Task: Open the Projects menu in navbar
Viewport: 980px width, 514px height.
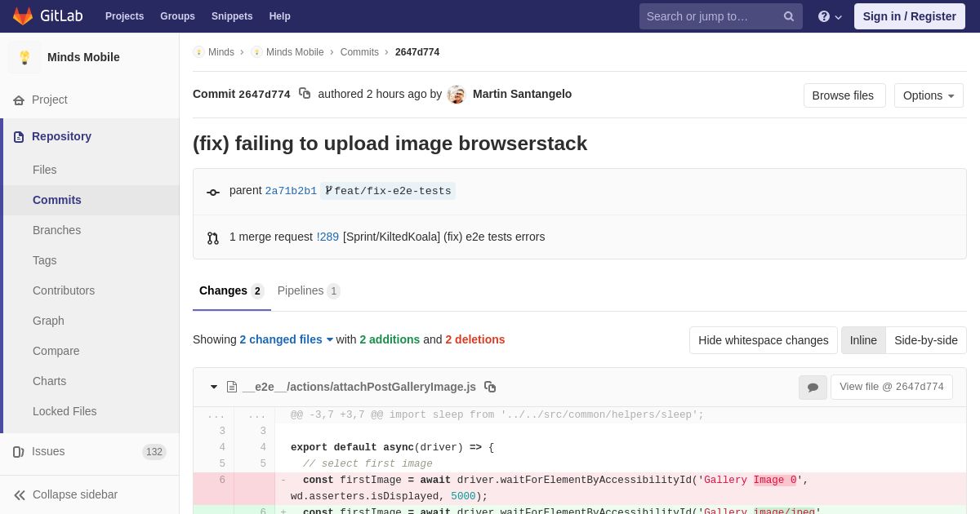Action: pyautogui.click(x=124, y=16)
